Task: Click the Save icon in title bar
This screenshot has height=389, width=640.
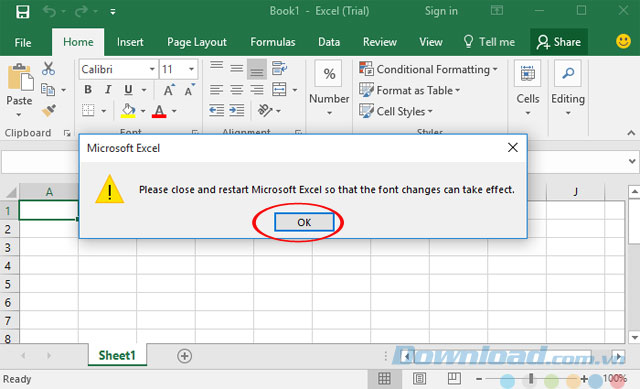Action: click(22, 11)
